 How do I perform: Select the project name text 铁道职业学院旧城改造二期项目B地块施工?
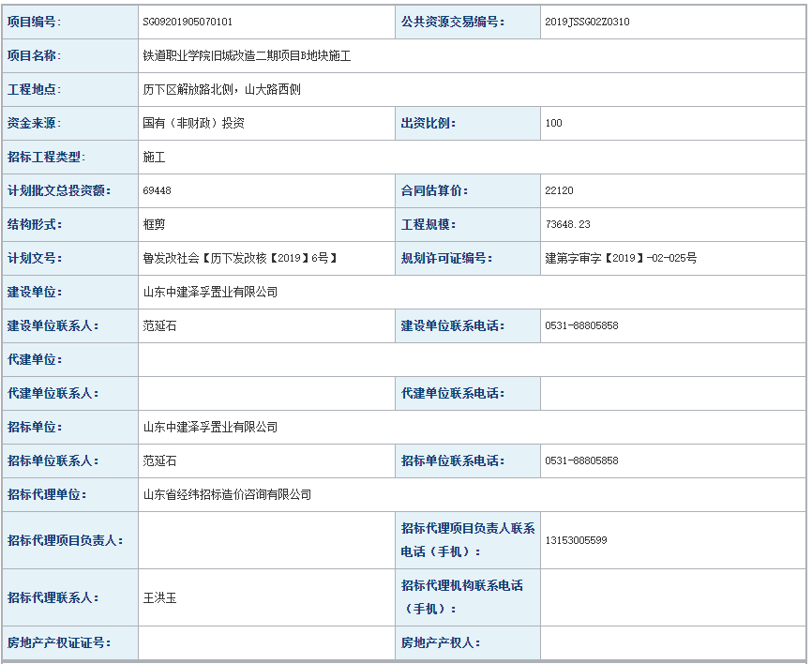[x=247, y=56]
